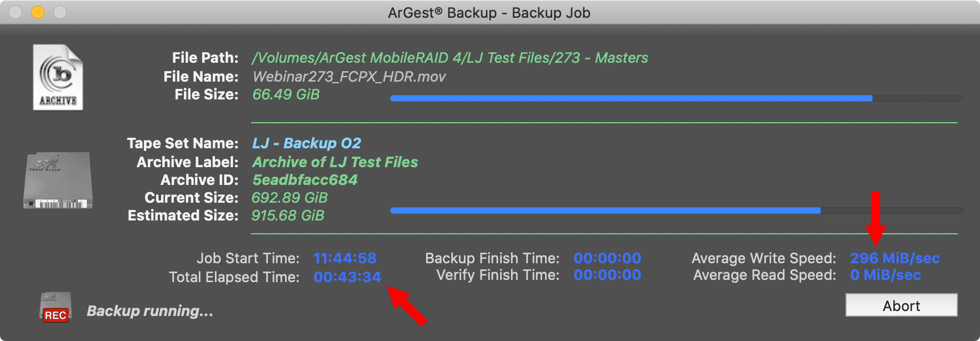This screenshot has width=980, height=341.
Task: Click the job start time 11:44:58
Action: [x=345, y=258]
